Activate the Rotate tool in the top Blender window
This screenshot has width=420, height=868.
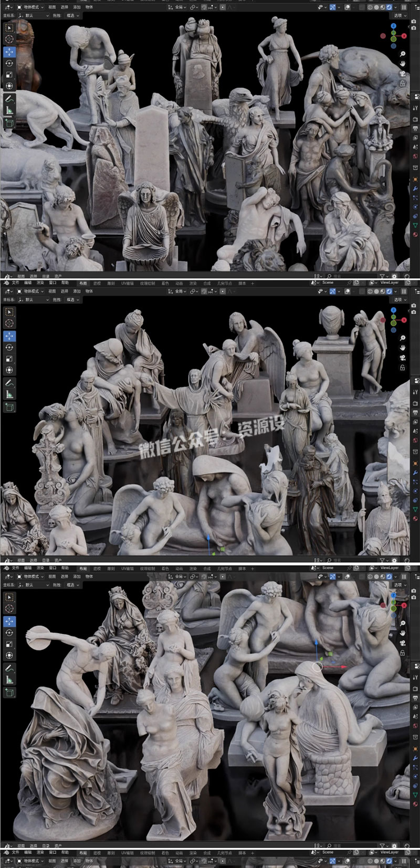pyautogui.click(x=9, y=63)
